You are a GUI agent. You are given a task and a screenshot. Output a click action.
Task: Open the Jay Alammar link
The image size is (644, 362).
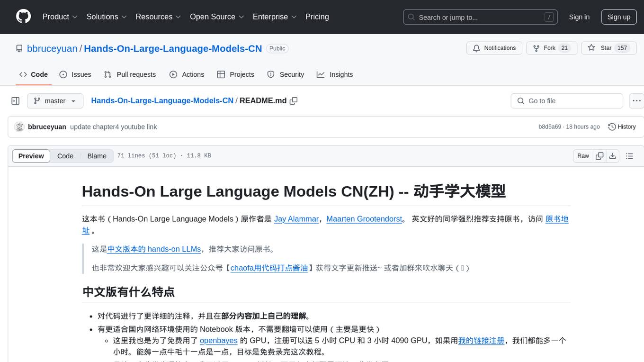296,219
